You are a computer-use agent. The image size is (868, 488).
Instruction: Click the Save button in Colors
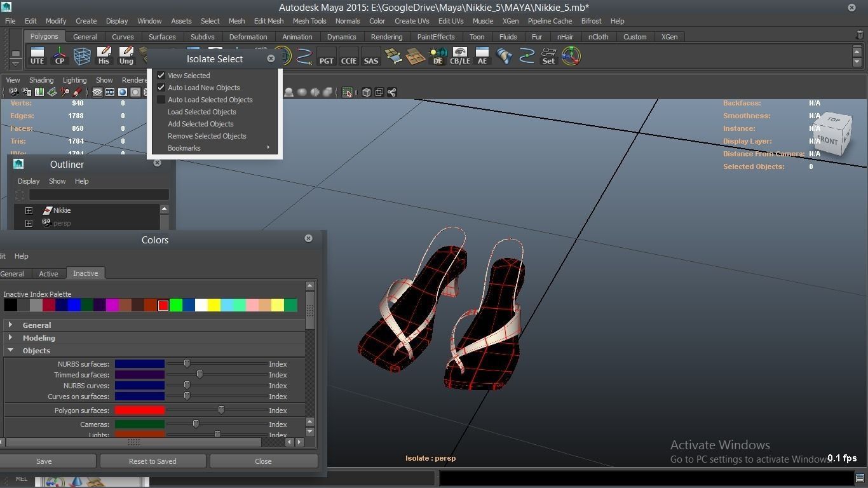pos(44,461)
